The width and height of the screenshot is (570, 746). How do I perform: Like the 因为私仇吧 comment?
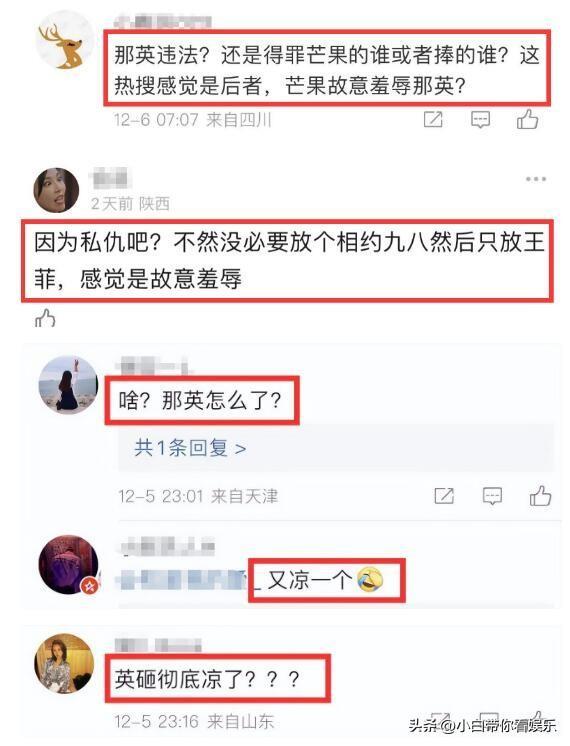pyautogui.click(x=45, y=318)
